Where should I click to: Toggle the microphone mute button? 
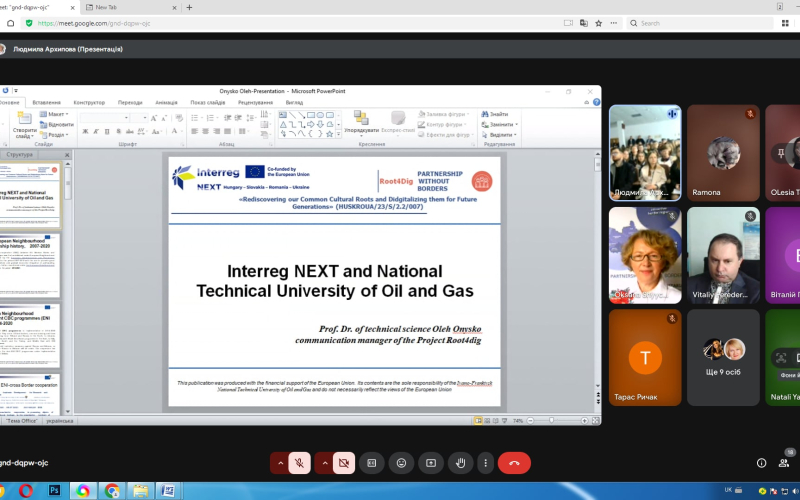(x=299, y=463)
